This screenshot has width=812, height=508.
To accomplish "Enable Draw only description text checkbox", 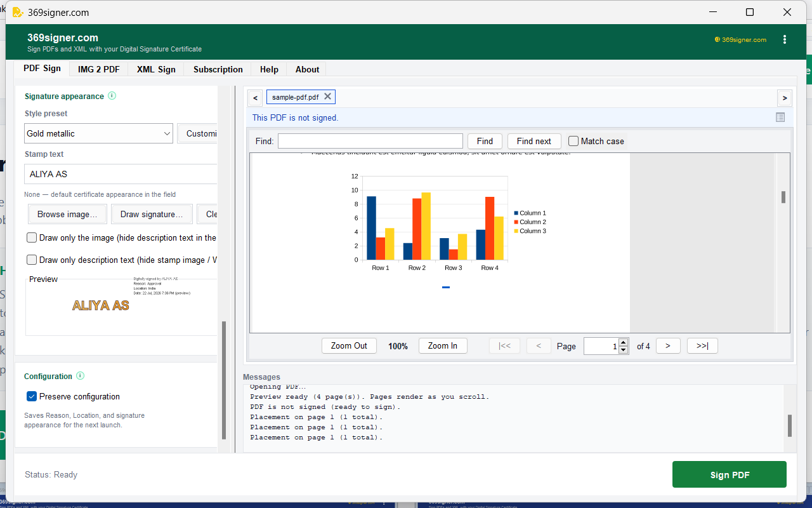I will (32, 260).
